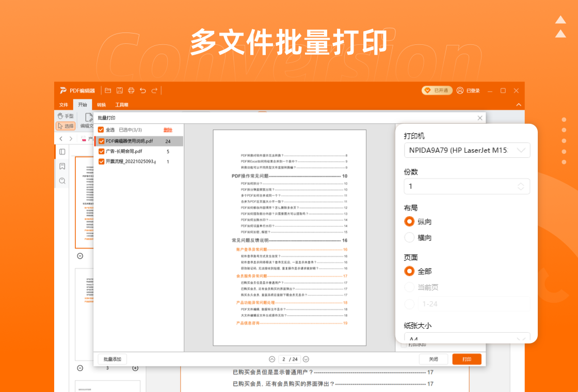Click the page count 24 in the file list

[x=168, y=141]
